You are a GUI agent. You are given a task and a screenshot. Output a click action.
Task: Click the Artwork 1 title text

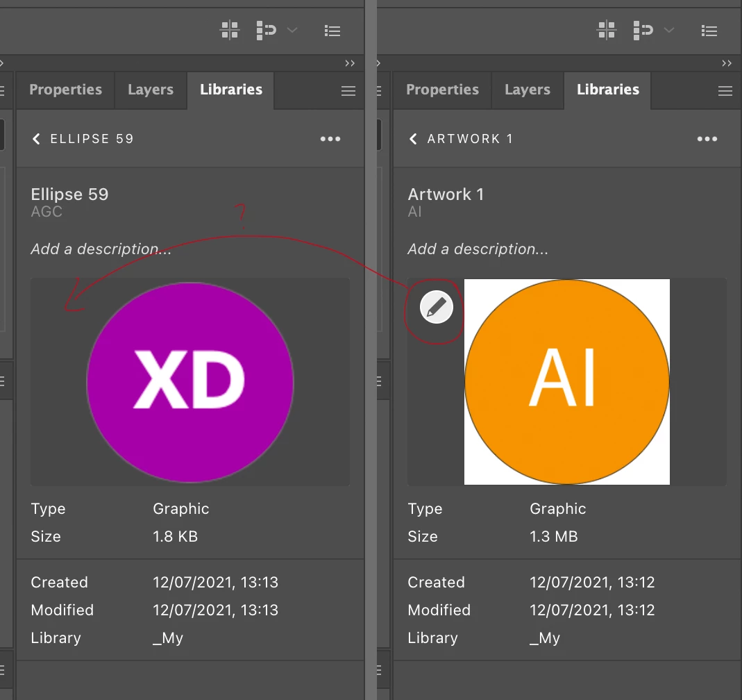446,194
